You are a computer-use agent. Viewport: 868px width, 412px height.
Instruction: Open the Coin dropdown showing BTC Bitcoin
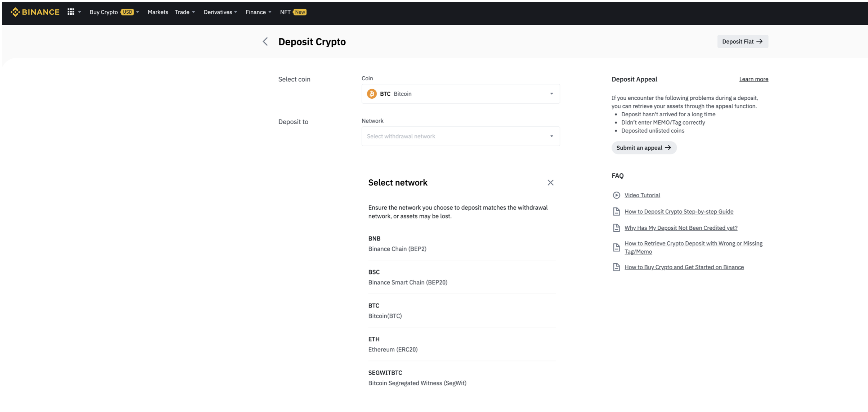tap(460, 94)
